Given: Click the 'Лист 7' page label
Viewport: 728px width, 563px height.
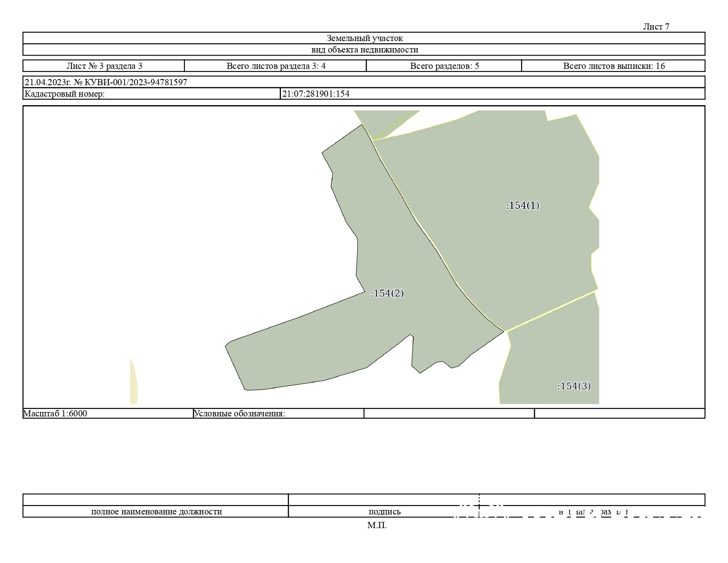Looking at the screenshot, I should point(656,26).
